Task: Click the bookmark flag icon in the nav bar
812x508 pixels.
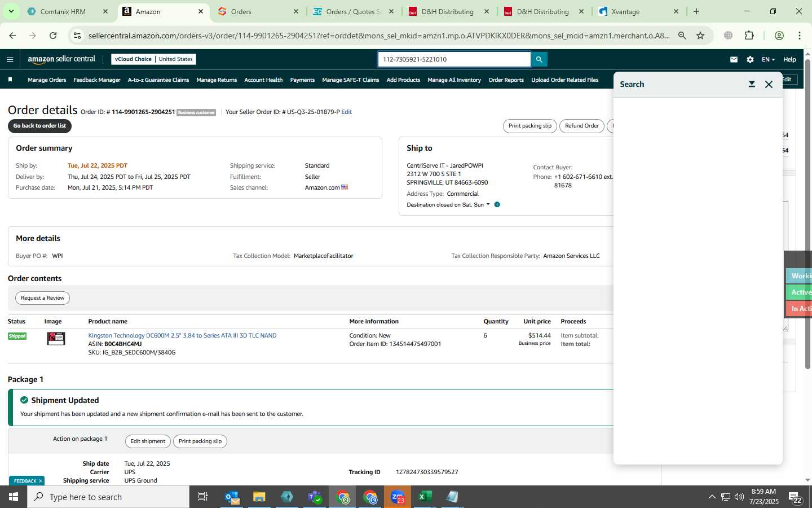Action: 10,80
